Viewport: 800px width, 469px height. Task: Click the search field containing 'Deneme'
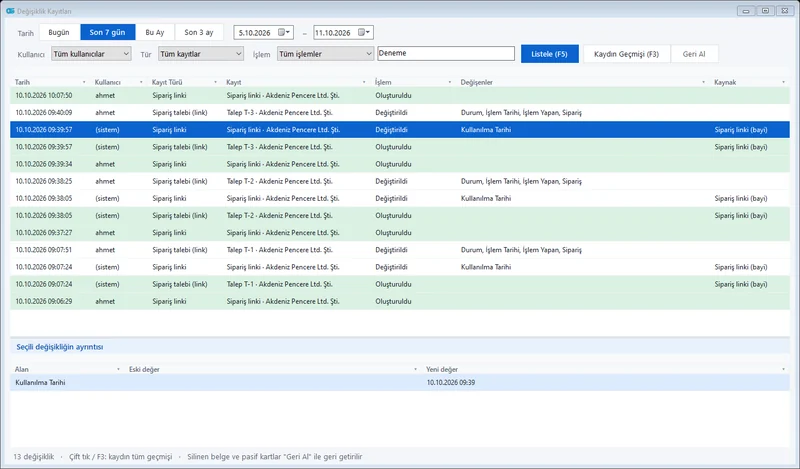coord(446,53)
